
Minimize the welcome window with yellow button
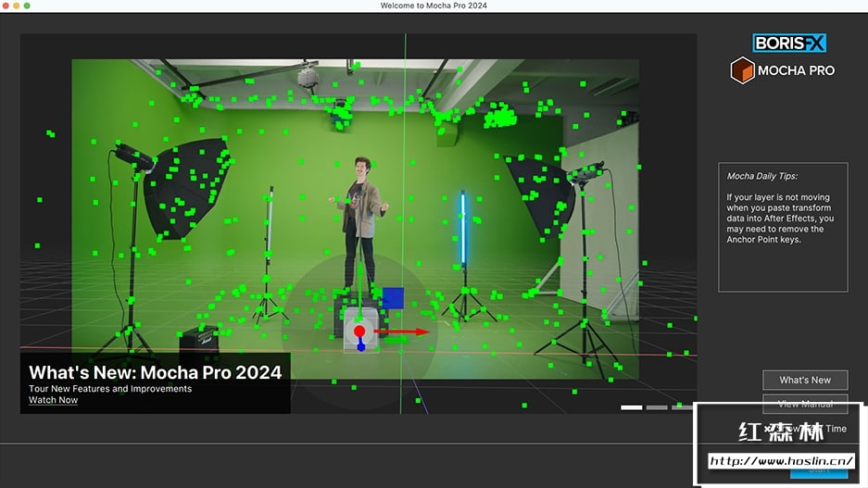[17, 6]
